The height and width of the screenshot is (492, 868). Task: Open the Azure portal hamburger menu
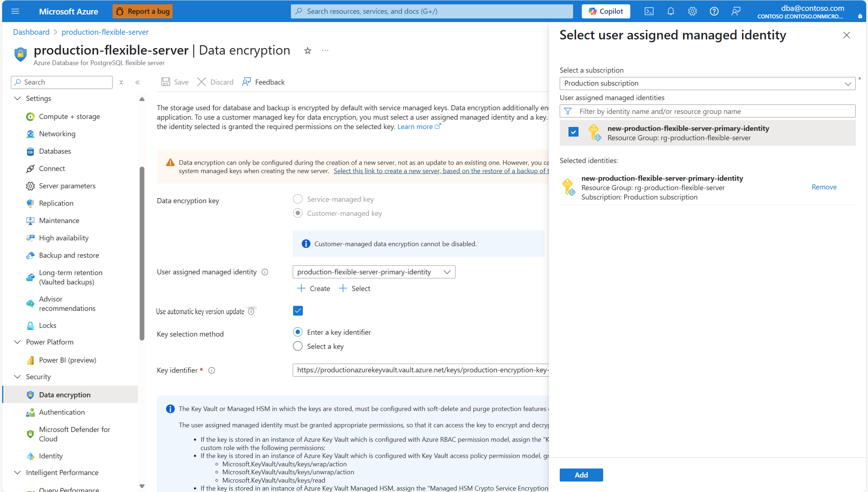15,11
